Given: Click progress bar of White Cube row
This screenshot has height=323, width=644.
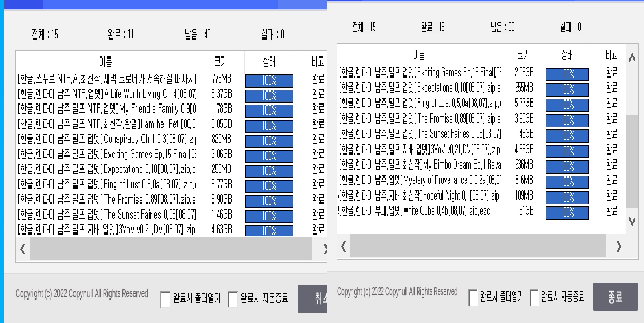Looking at the screenshot, I should (x=567, y=213).
